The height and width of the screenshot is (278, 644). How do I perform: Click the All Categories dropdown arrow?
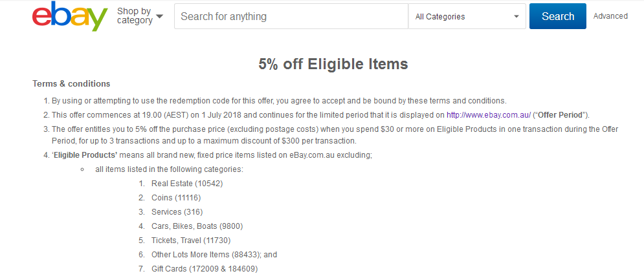pos(516,17)
